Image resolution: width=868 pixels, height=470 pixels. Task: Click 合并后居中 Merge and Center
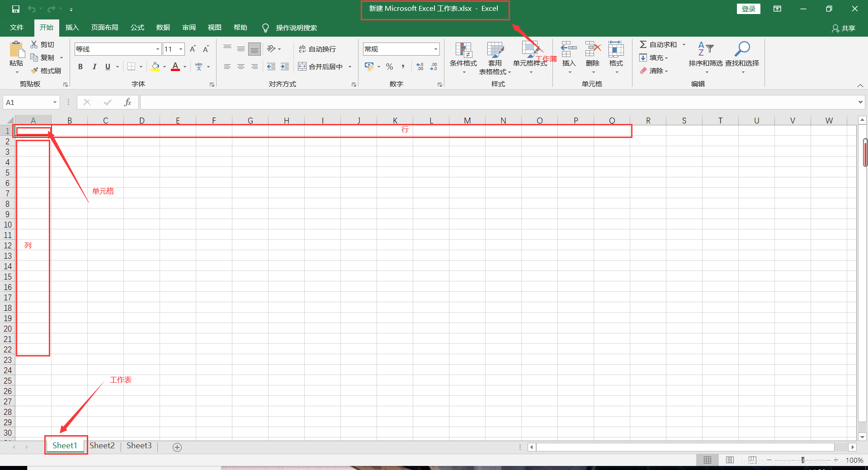321,66
